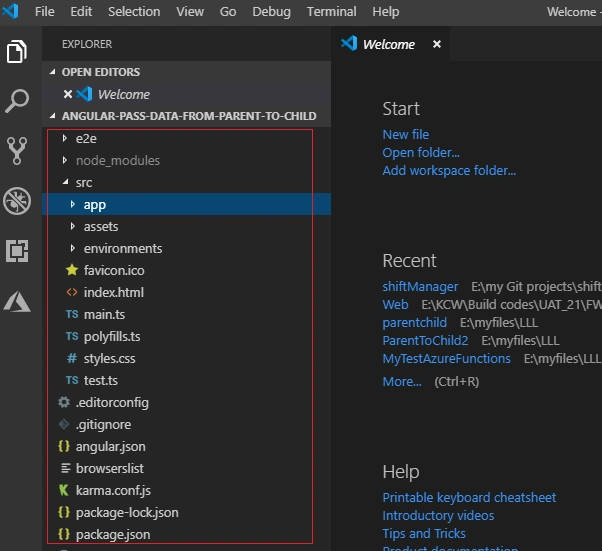Click the VS Code logo in title bar
Image resolution: width=602 pixels, height=551 pixels.
[10, 11]
